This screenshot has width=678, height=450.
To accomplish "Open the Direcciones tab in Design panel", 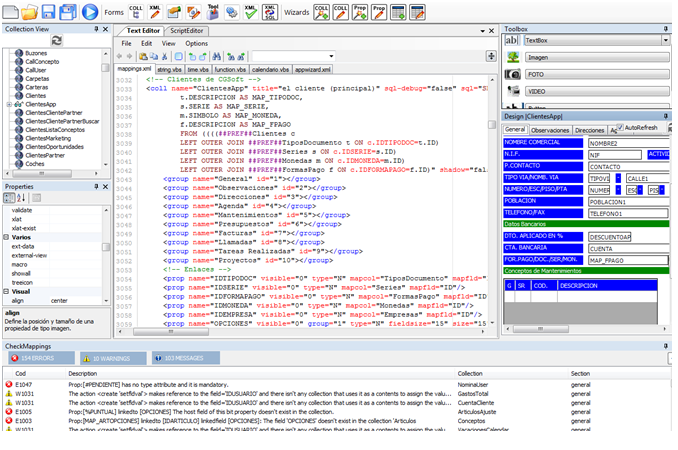I will tap(590, 130).
